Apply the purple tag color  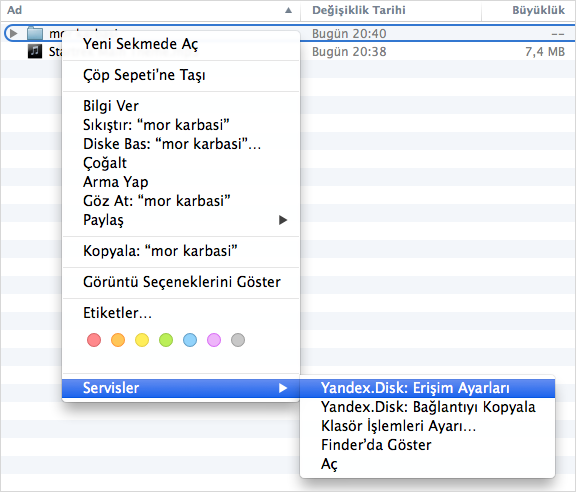click(214, 340)
